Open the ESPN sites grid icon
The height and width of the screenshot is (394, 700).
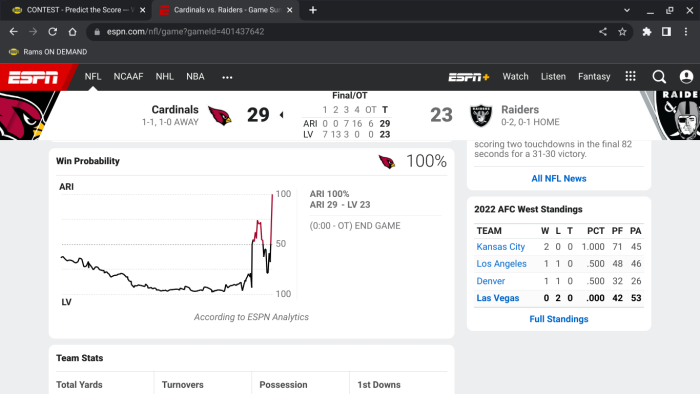[630, 76]
